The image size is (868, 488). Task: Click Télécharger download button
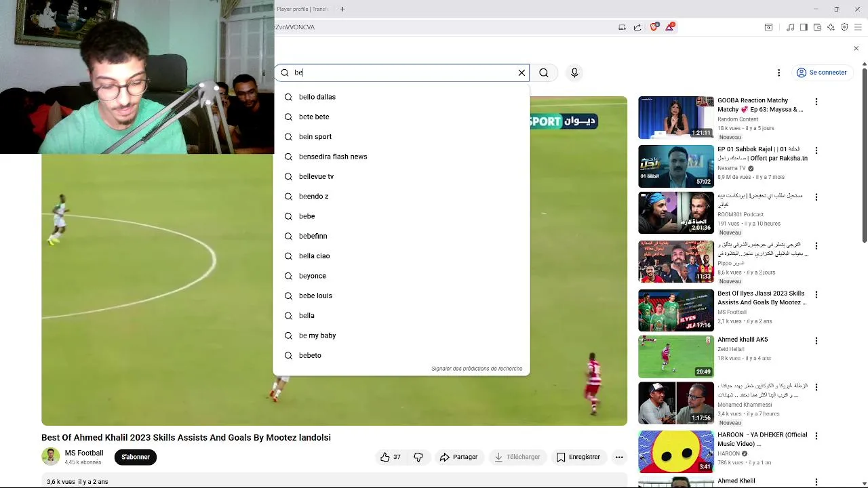(x=517, y=457)
